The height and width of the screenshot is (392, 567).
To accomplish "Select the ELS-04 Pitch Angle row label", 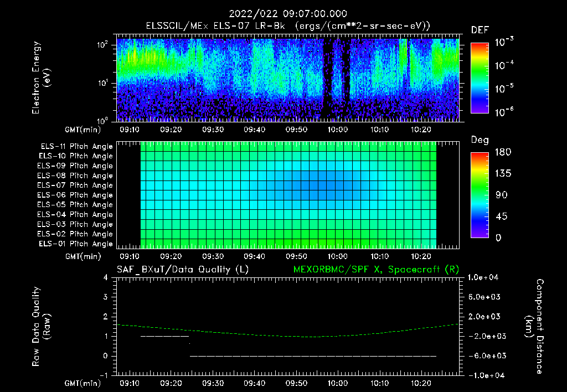I will (x=75, y=215).
